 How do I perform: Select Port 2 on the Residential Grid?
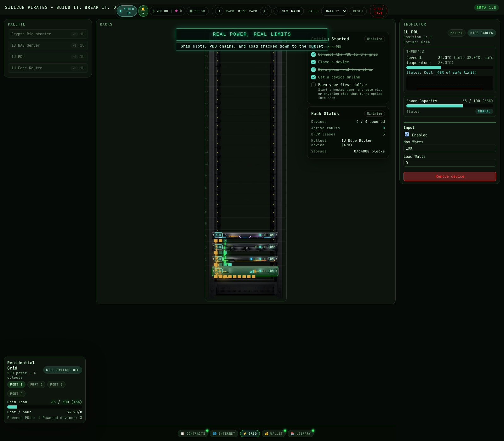[x=36, y=384]
